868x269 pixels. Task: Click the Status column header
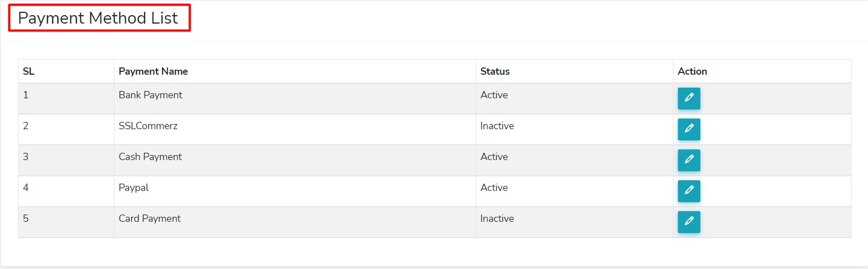coord(495,71)
